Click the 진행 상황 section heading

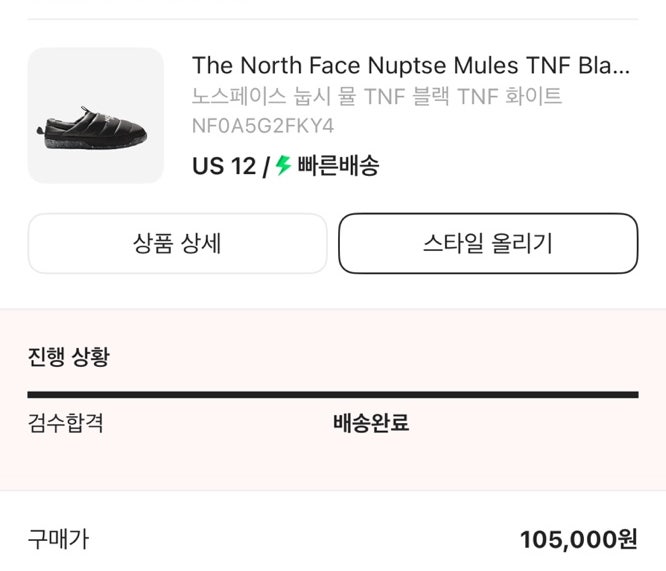coord(68,358)
